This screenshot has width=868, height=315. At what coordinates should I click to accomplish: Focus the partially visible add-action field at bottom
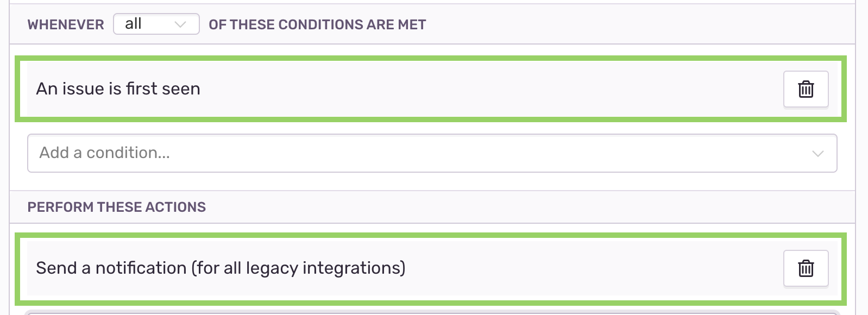(x=432, y=313)
